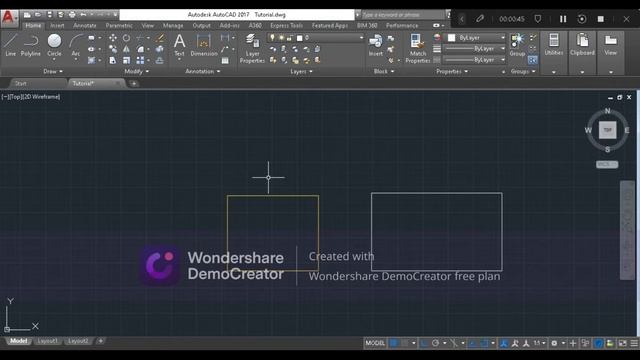
Task: Switch to Layout2 tab
Action: coord(78,341)
